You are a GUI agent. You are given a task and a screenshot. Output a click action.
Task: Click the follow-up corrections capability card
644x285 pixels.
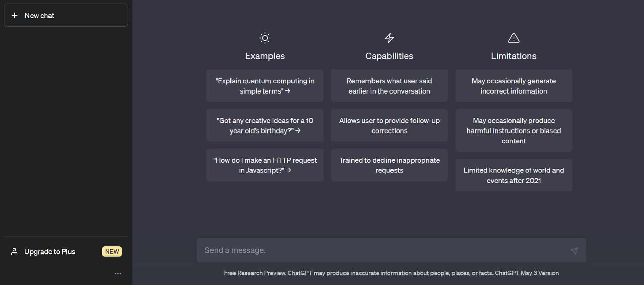coord(389,125)
